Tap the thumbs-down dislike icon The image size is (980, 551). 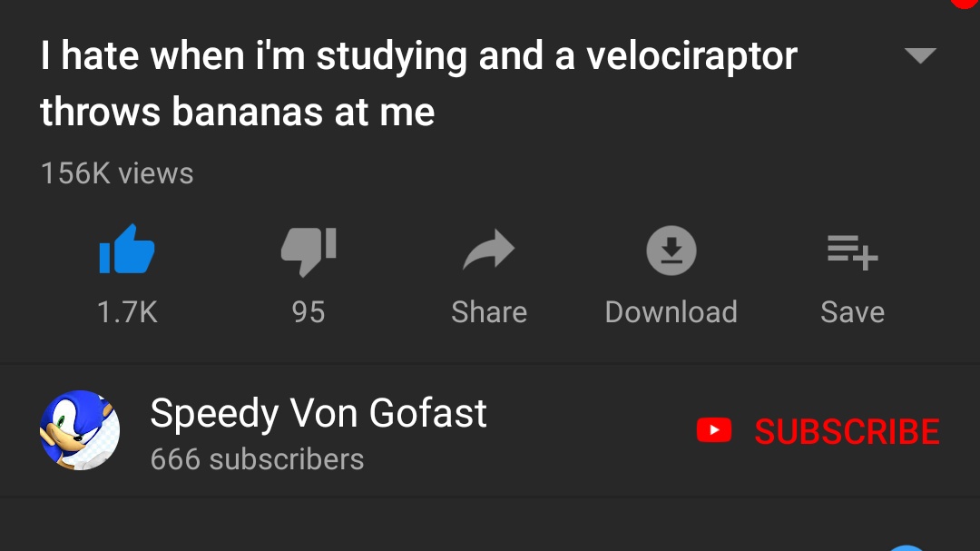click(309, 250)
